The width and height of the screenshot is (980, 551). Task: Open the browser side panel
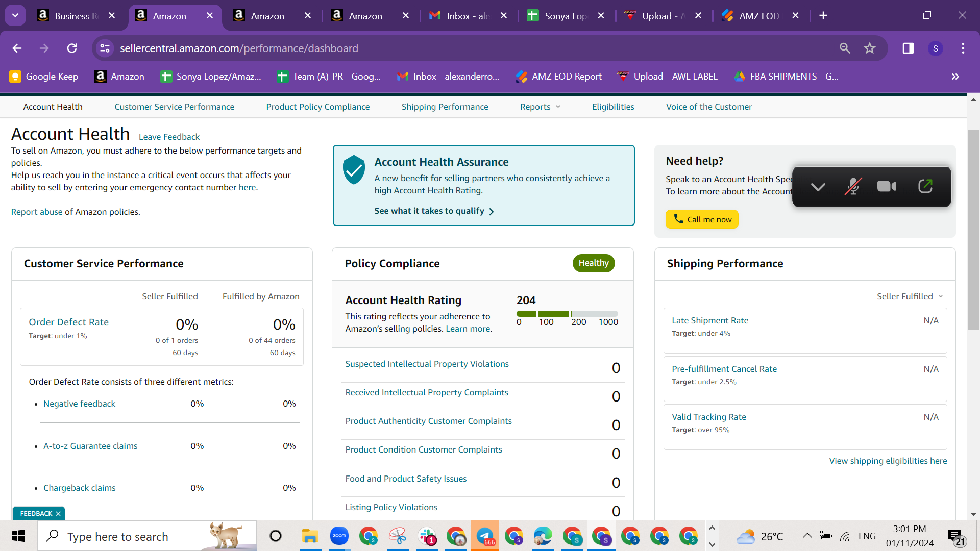click(908, 48)
